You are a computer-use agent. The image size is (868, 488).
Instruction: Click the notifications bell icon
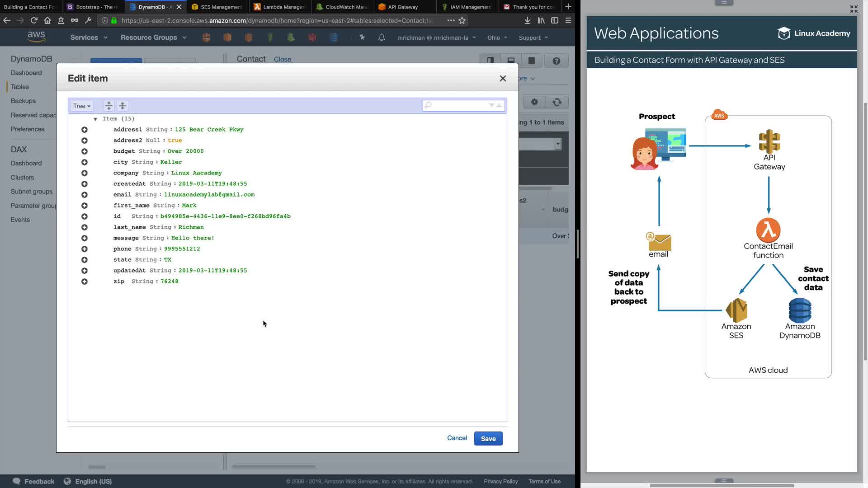pyautogui.click(x=382, y=38)
